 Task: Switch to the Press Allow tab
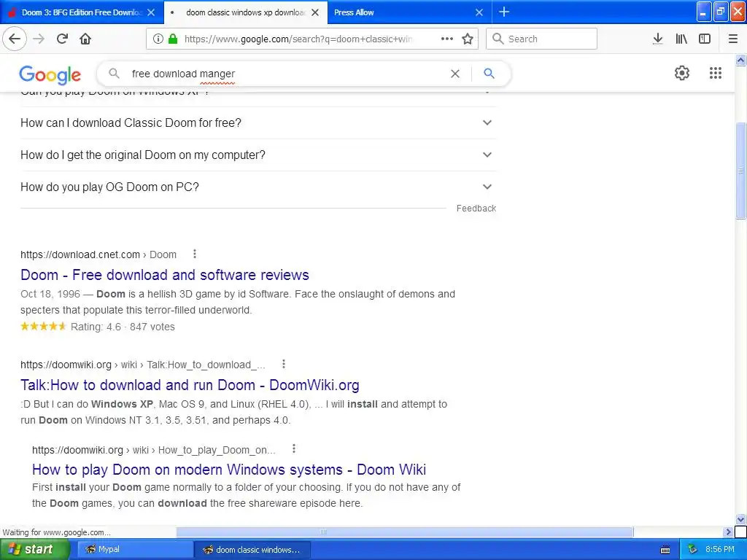coord(410,12)
